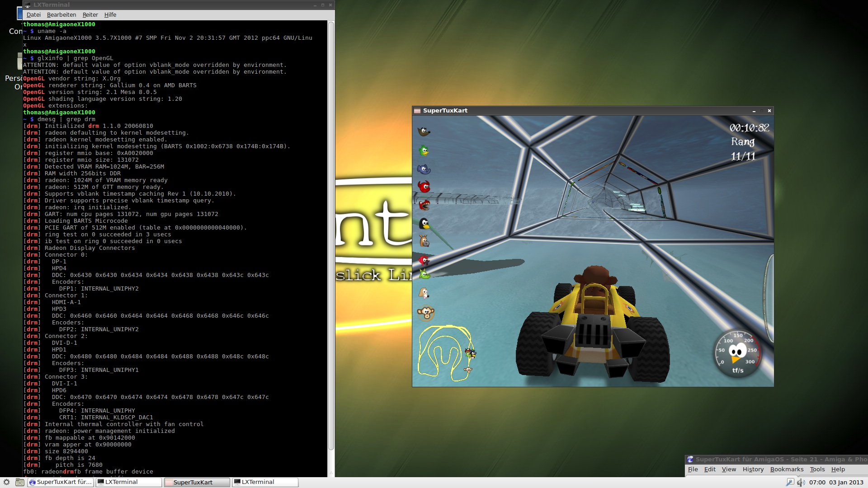Click the rank readout 11/11
868x488 pixels.
pyautogui.click(x=743, y=156)
